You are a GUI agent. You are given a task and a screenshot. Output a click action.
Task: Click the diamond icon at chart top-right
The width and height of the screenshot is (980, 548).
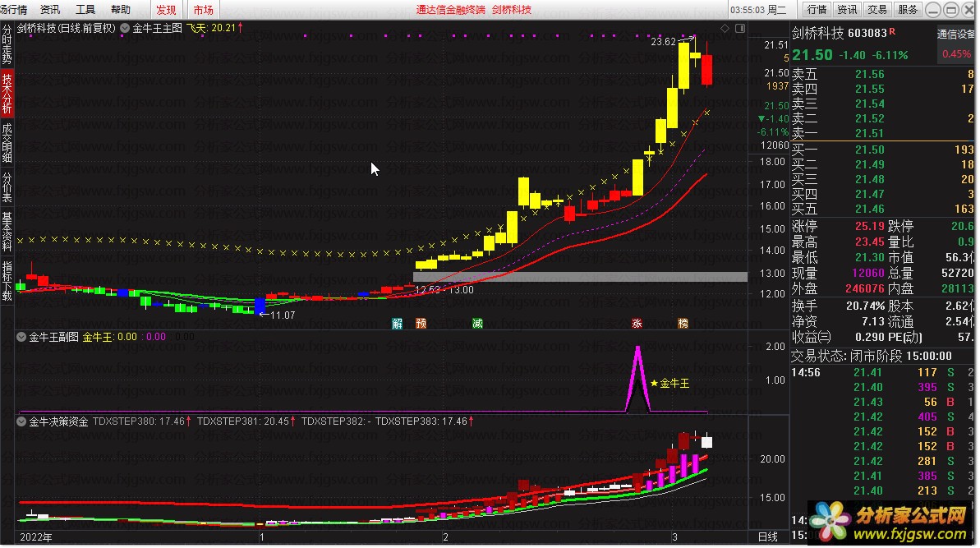click(x=725, y=28)
